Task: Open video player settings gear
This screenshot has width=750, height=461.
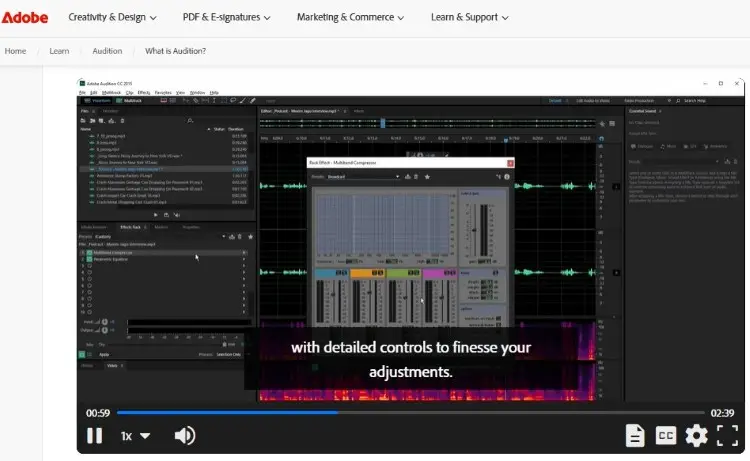Action: click(x=696, y=436)
